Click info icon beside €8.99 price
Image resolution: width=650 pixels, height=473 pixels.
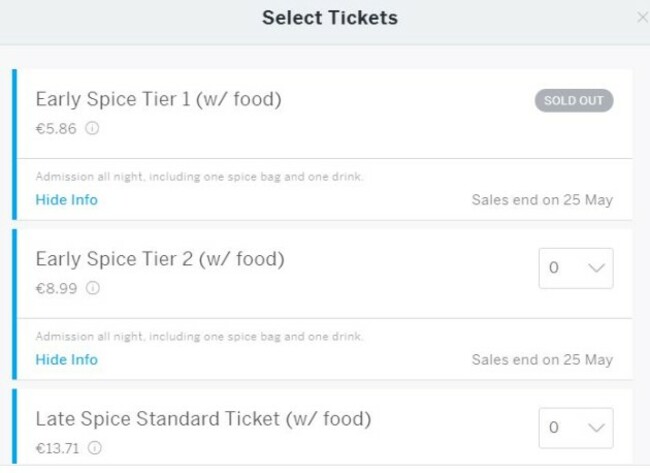93,288
